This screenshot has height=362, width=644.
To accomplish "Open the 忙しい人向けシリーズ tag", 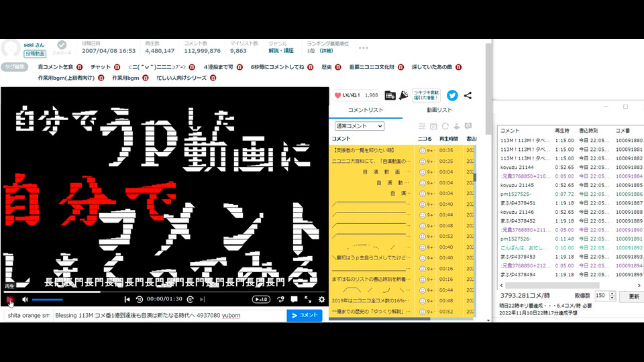I will pyautogui.click(x=182, y=78).
